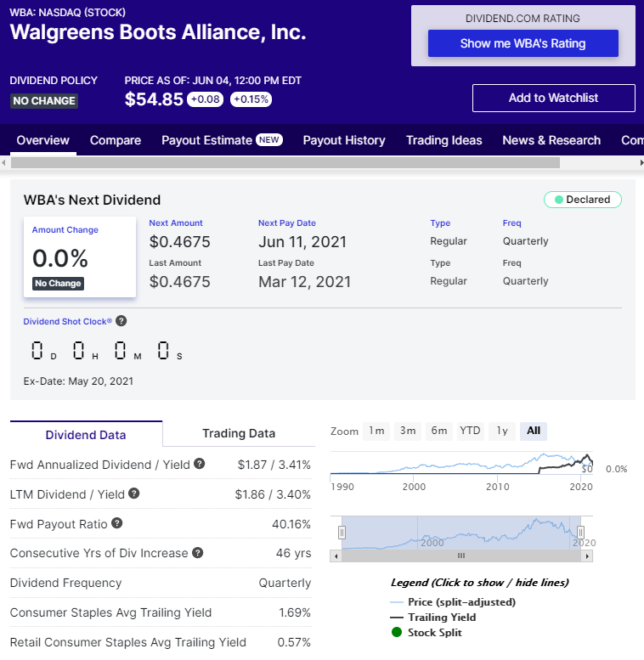Click right arrow of tab bar scrollbar
The height and width of the screenshot is (660, 644).
click(641, 162)
